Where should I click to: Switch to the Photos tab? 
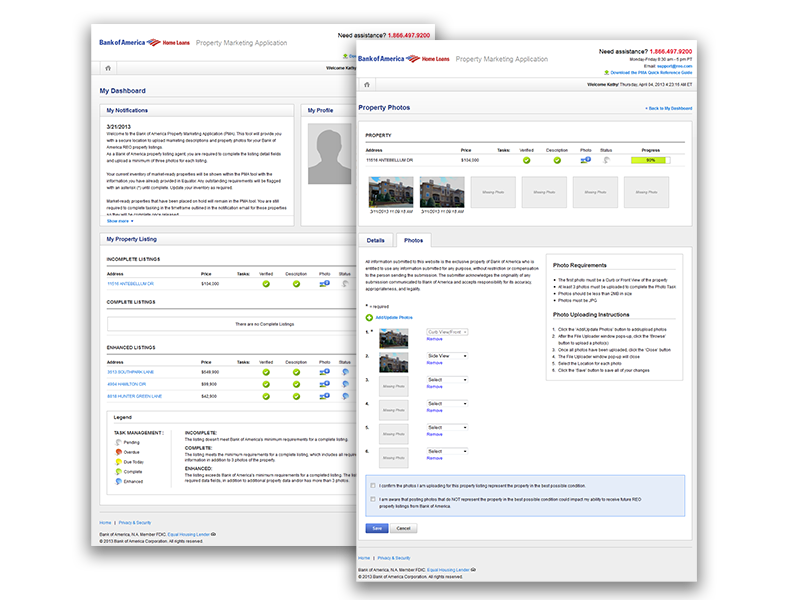415,240
